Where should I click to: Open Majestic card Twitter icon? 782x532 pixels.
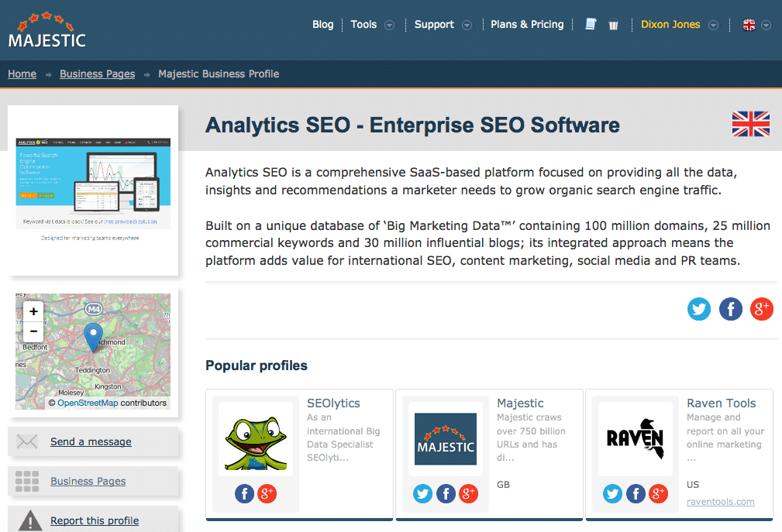click(422, 493)
